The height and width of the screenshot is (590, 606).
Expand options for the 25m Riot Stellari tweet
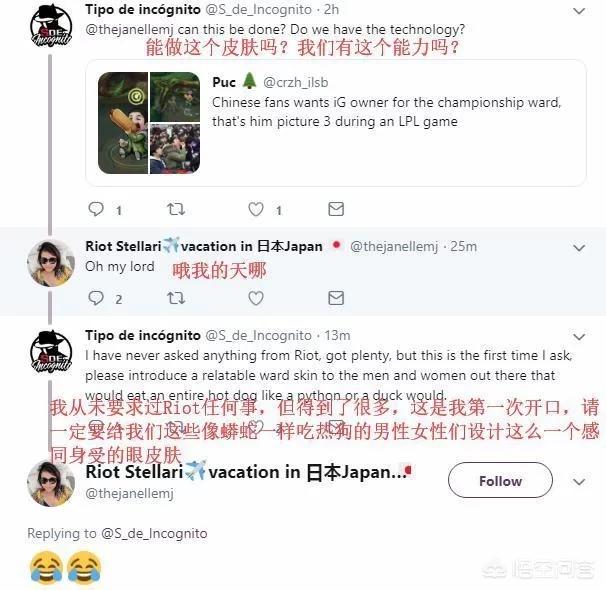click(x=579, y=248)
